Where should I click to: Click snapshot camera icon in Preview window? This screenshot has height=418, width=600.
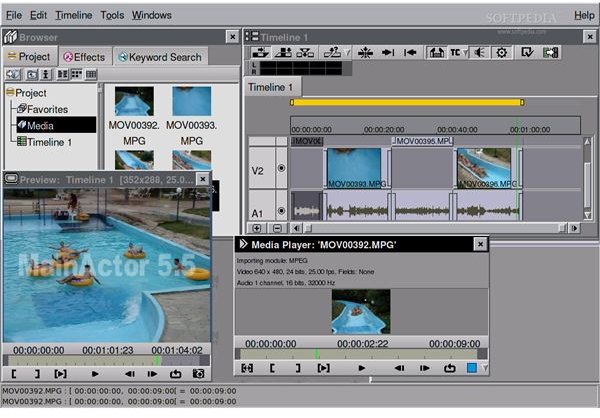[x=198, y=374]
